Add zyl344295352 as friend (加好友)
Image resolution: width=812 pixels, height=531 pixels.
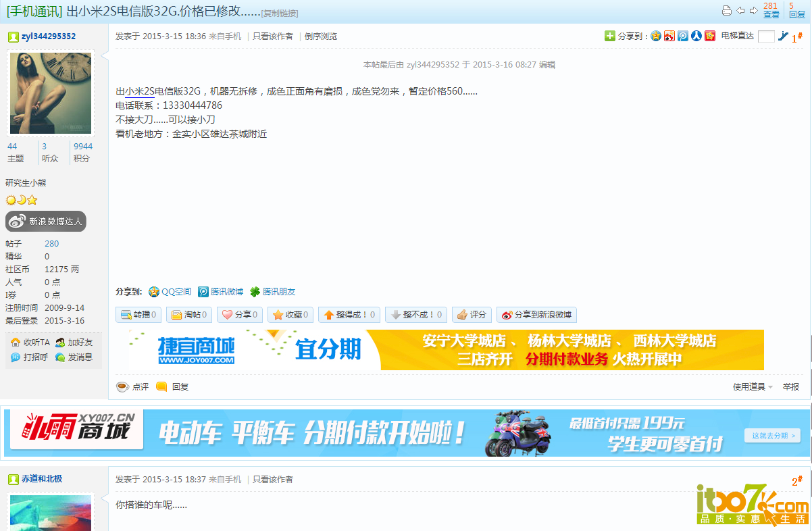74,343
